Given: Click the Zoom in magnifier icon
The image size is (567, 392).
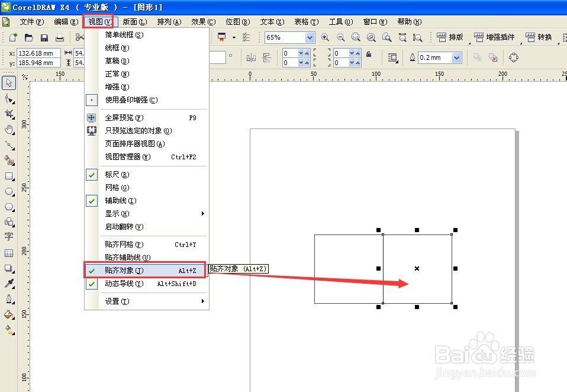Looking at the screenshot, I should pyautogui.click(x=325, y=37).
